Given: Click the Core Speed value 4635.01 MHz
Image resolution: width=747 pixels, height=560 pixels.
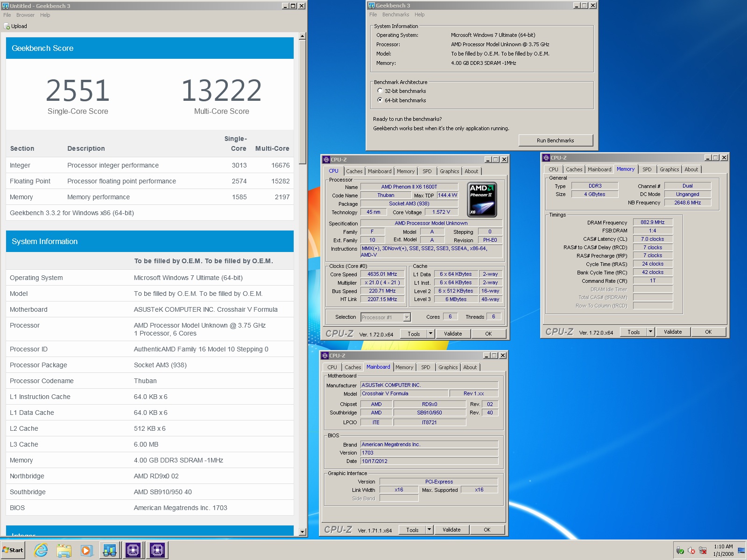Looking at the screenshot, I should pyautogui.click(x=382, y=274).
